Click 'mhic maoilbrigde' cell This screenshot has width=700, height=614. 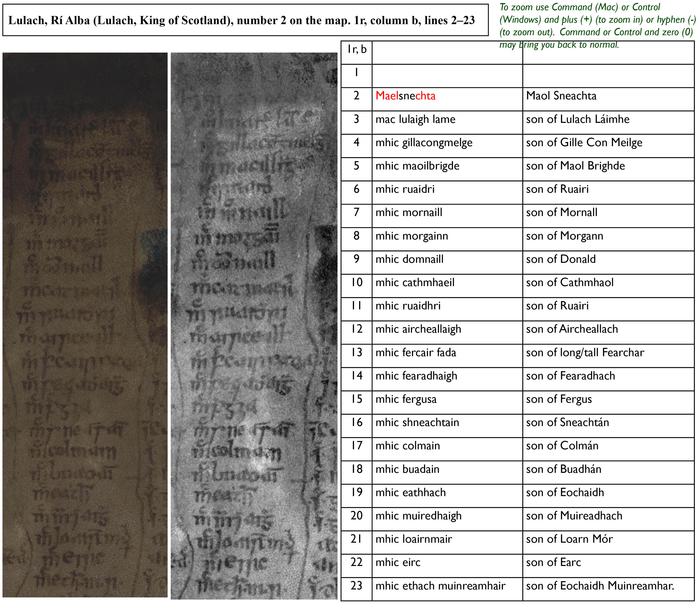[x=447, y=169]
